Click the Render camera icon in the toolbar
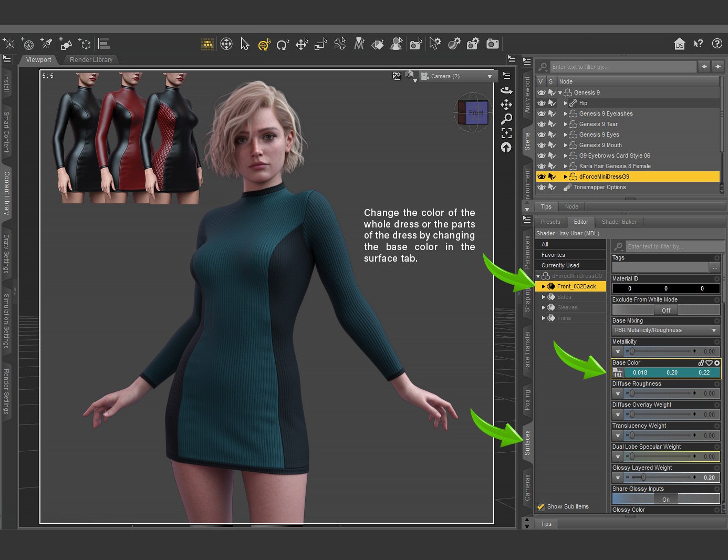The width and height of the screenshot is (728, 560). pyautogui.click(x=492, y=44)
